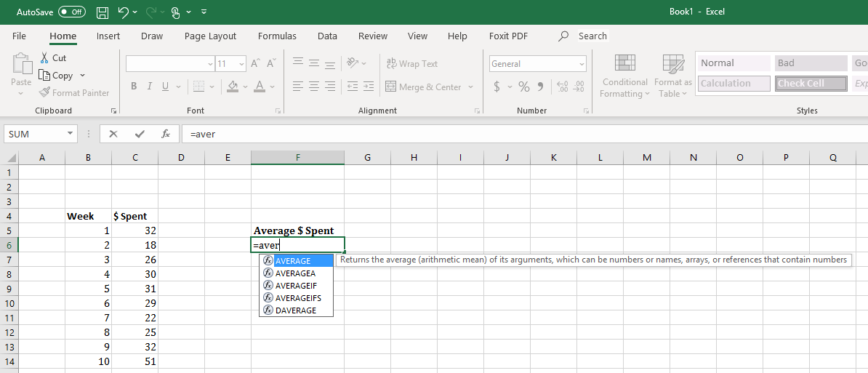Apply the Bad cell style swatch
This screenshot has width=868, height=373.
click(x=811, y=63)
